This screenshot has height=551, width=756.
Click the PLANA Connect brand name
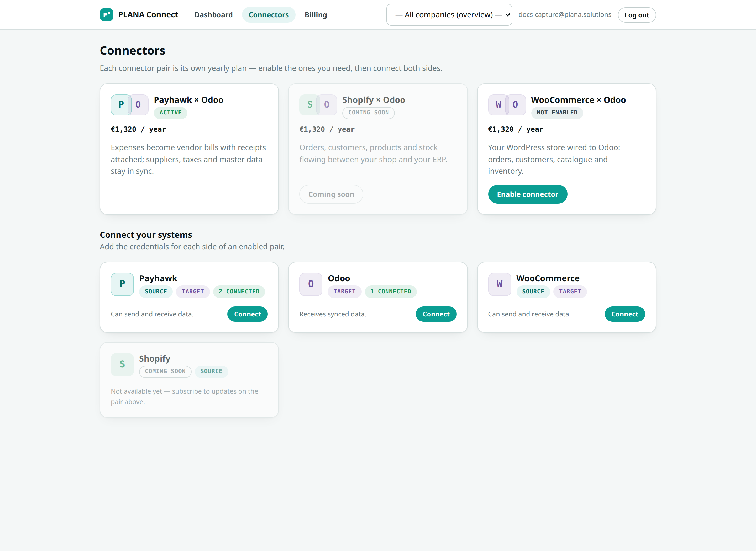[x=148, y=15]
